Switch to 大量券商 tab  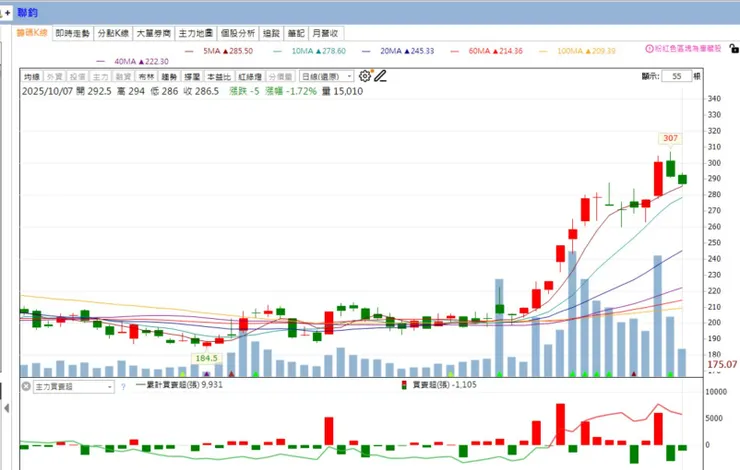coord(154,33)
